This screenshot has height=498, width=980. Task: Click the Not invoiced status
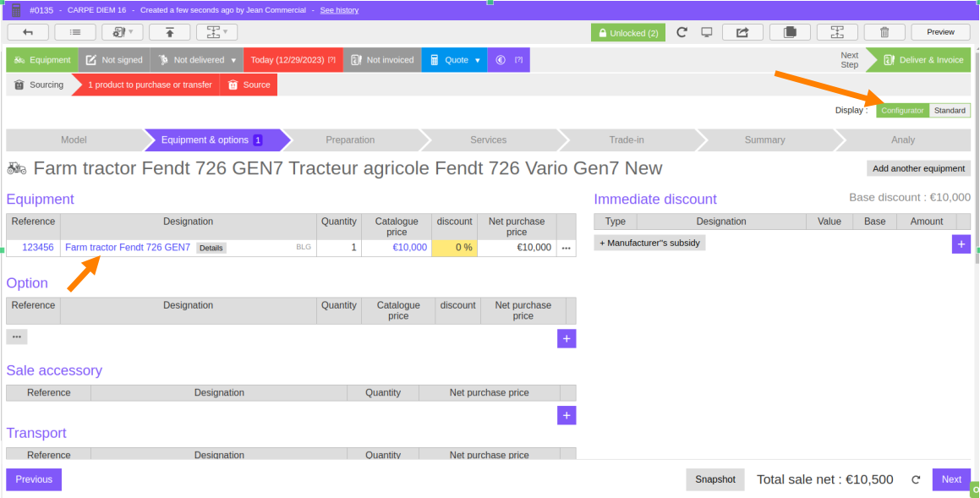coord(382,60)
